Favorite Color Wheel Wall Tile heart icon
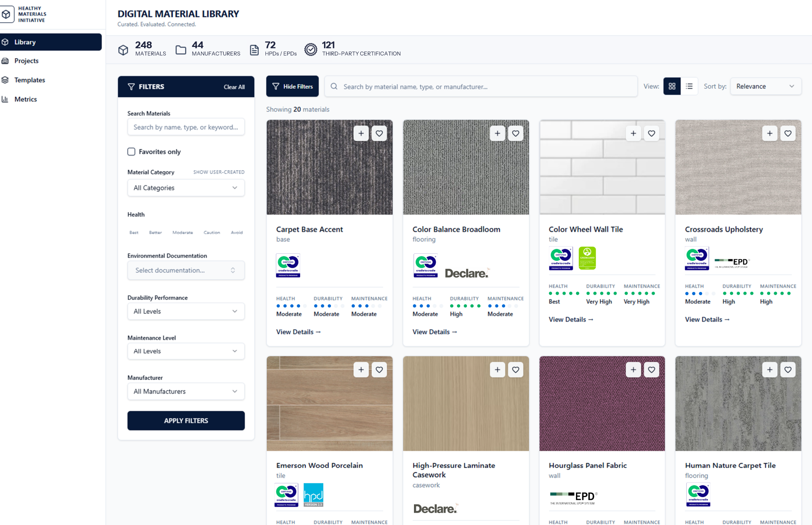The image size is (812, 525). pos(652,133)
